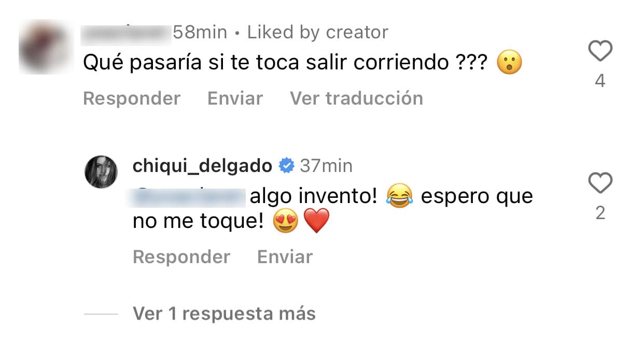The width and height of the screenshot is (644, 360).
Task: Reply to the first comment with 'Responder'
Action: pos(132,98)
